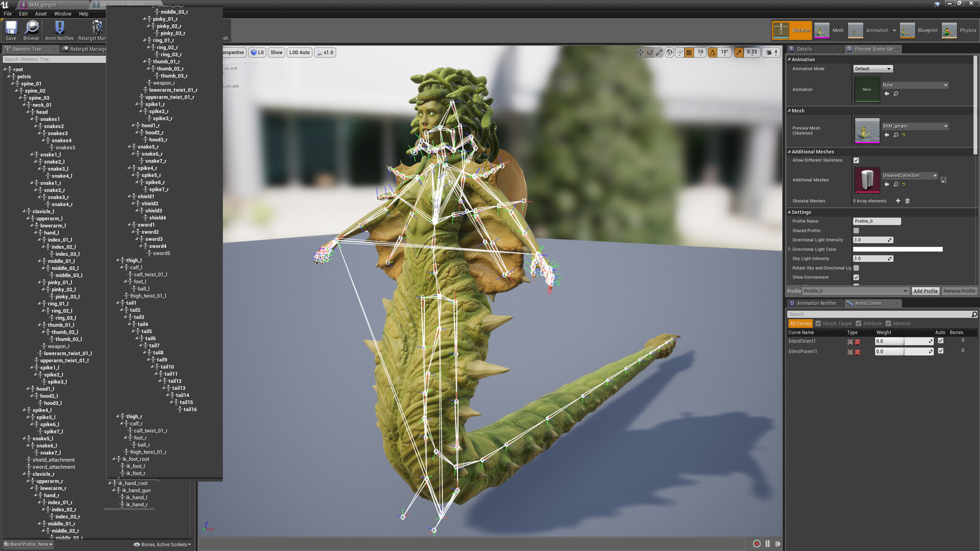The width and height of the screenshot is (980, 551).
Task: Toggle Morph Target curve filter checkbox
Action: pos(818,323)
